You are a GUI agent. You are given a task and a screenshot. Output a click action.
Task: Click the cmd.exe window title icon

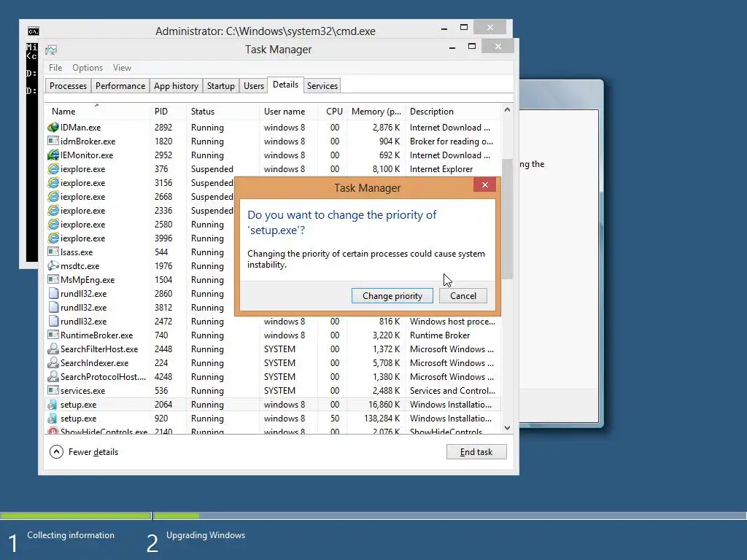33,31
